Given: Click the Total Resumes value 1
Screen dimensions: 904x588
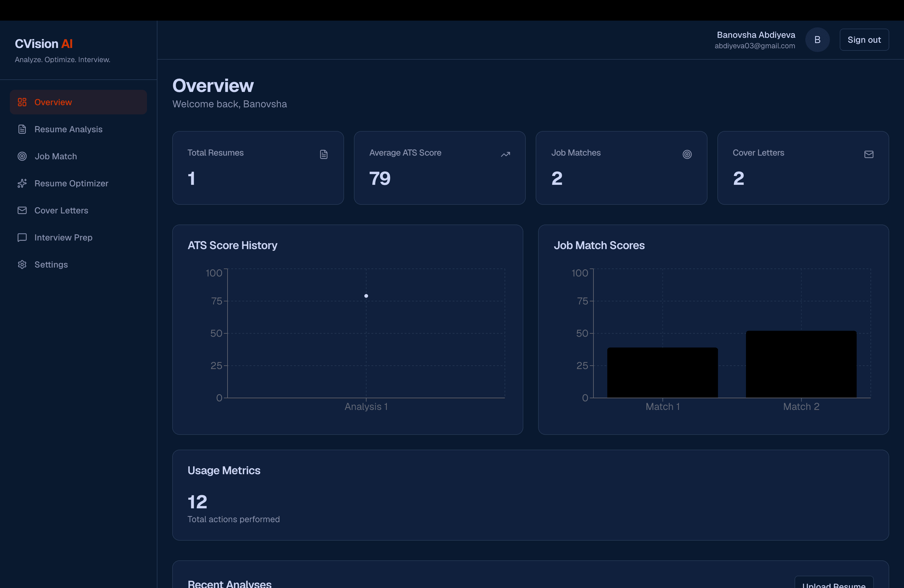Looking at the screenshot, I should (192, 178).
